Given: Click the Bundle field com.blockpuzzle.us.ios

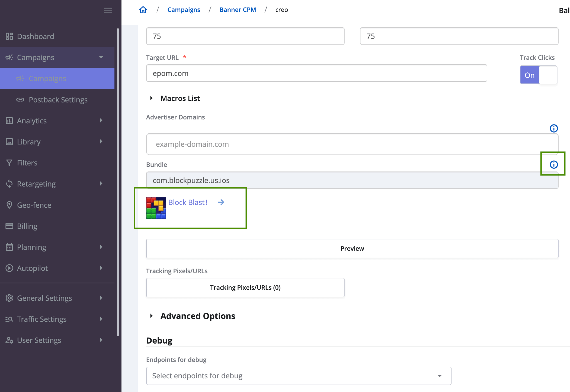Looking at the screenshot, I should tap(352, 180).
